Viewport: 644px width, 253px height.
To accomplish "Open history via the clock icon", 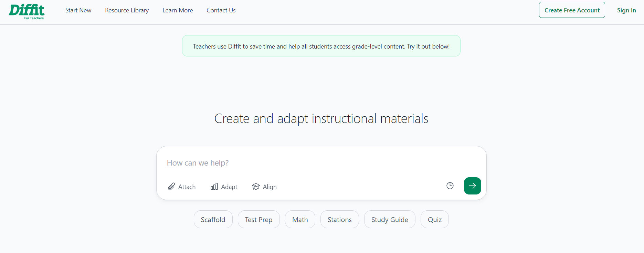I will point(450,186).
